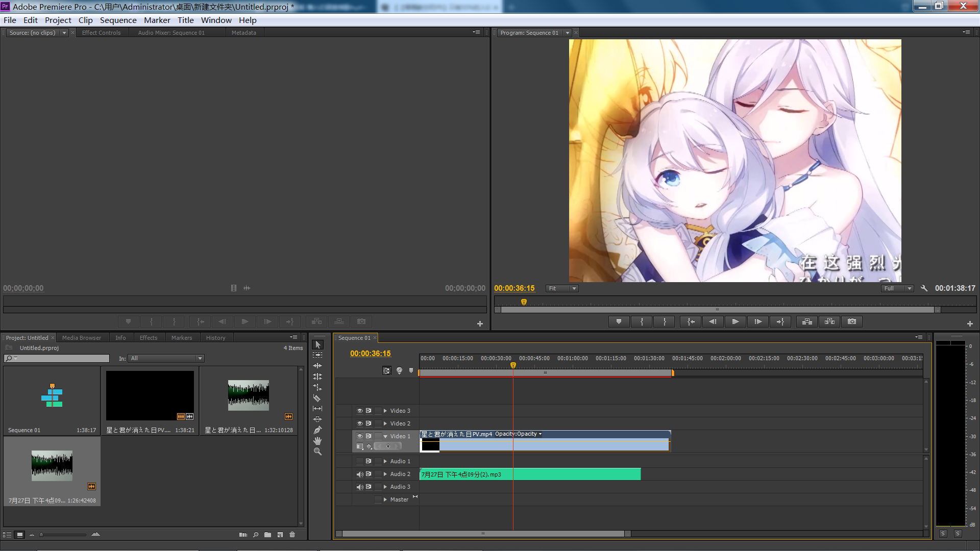Select the Pen tool
The height and width of the screenshot is (551, 980).
(317, 430)
